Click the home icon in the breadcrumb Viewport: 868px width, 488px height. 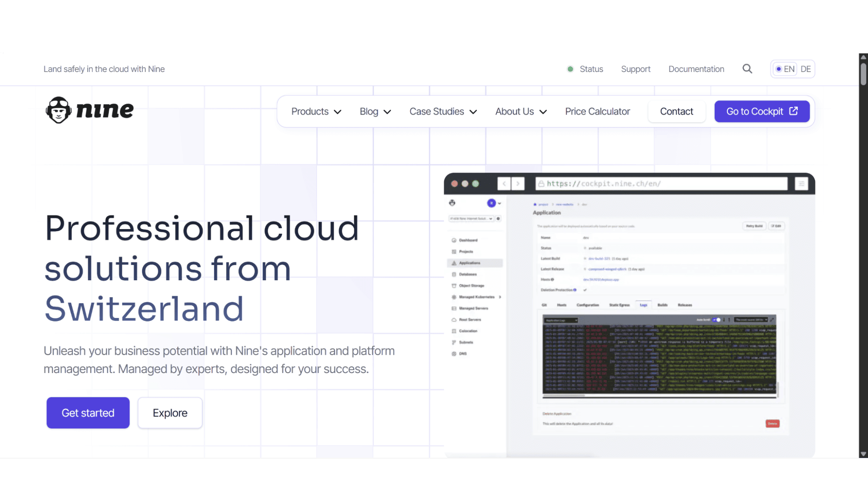[535, 204]
